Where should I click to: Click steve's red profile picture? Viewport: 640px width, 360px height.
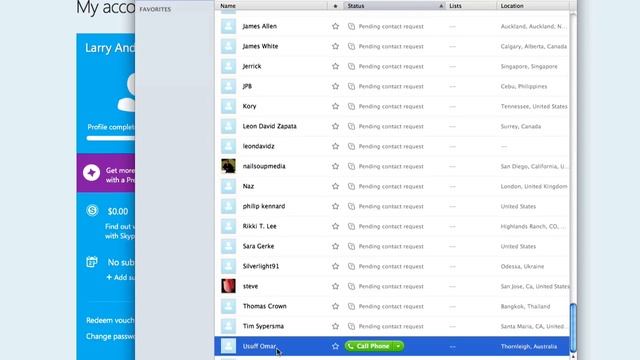click(228, 286)
